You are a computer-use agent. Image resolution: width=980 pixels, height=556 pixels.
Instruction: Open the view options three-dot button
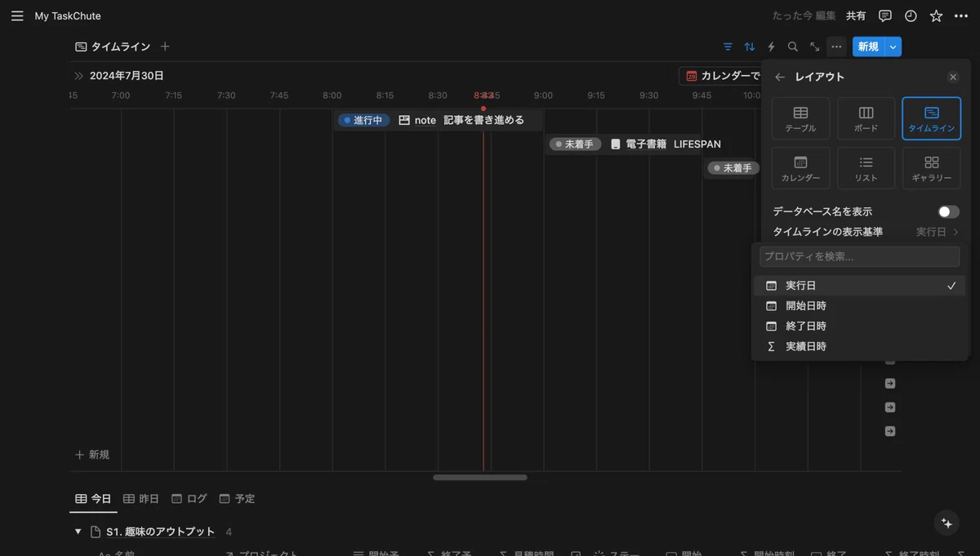[x=836, y=47]
